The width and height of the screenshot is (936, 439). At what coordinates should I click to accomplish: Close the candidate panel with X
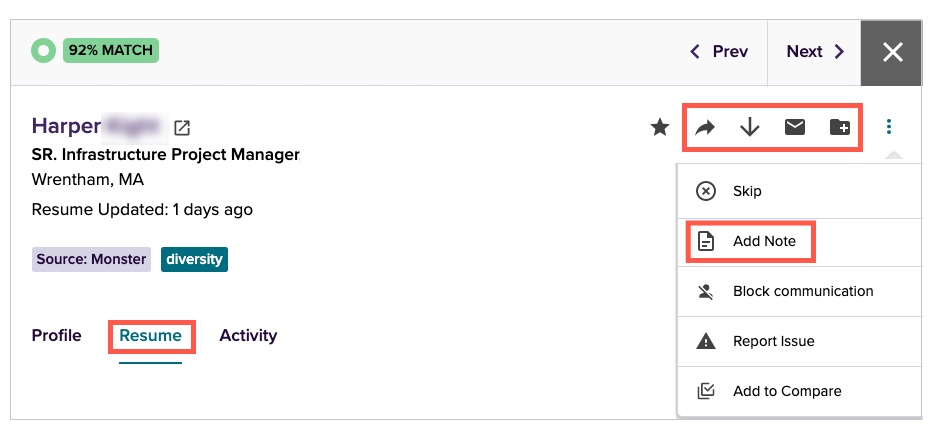(x=893, y=52)
